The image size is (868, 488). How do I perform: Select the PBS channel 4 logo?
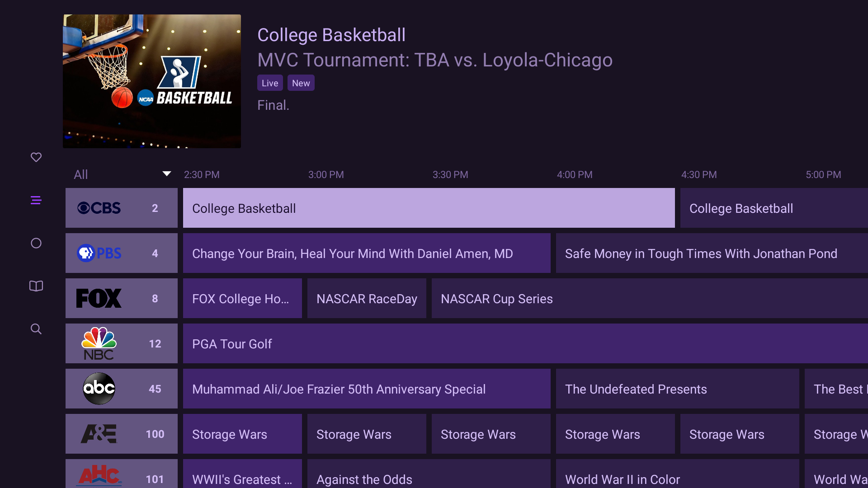pyautogui.click(x=99, y=253)
